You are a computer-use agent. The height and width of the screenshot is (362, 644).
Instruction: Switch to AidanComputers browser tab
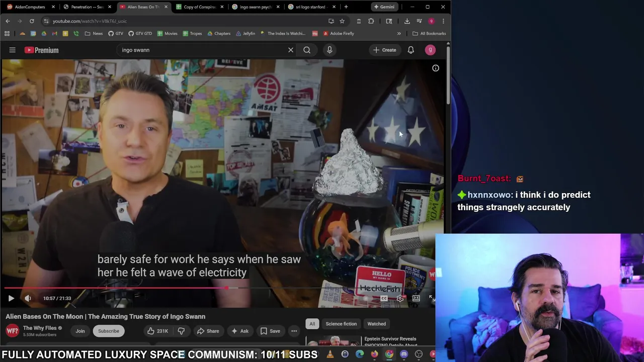tap(30, 7)
